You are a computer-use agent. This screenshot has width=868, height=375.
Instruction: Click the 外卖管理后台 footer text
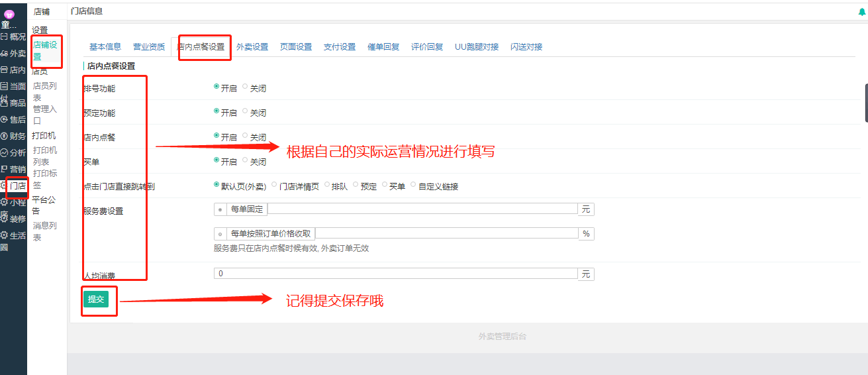point(503,337)
